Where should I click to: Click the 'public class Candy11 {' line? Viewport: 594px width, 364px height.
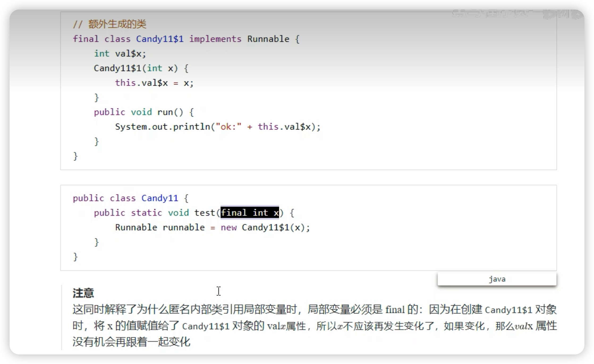pyautogui.click(x=131, y=198)
